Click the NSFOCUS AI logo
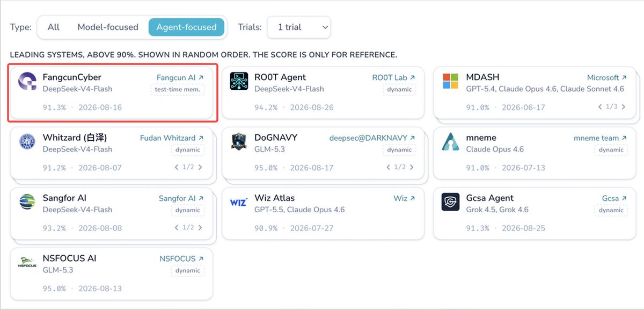The width and height of the screenshot is (644, 310). click(27, 263)
